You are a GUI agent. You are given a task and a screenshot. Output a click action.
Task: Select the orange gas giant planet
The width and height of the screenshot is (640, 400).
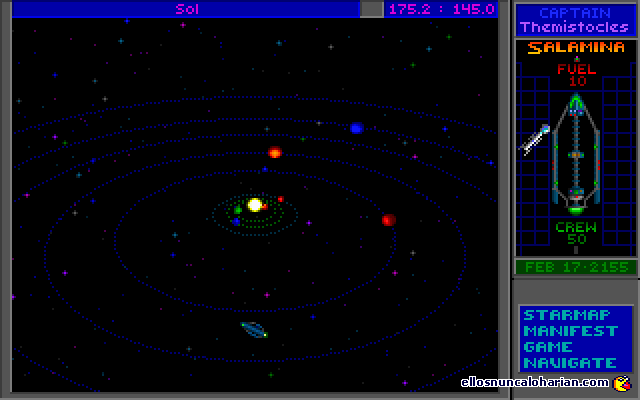pos(275,152)
